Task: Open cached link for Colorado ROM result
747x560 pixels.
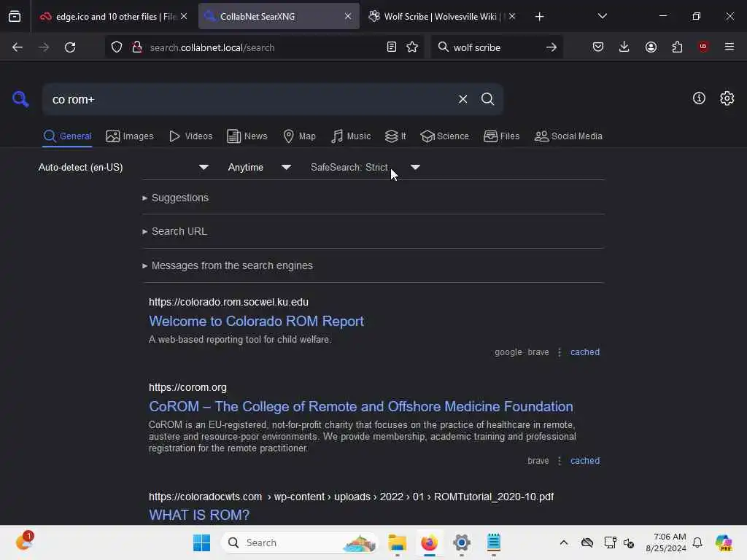Action: click(585, 352)
